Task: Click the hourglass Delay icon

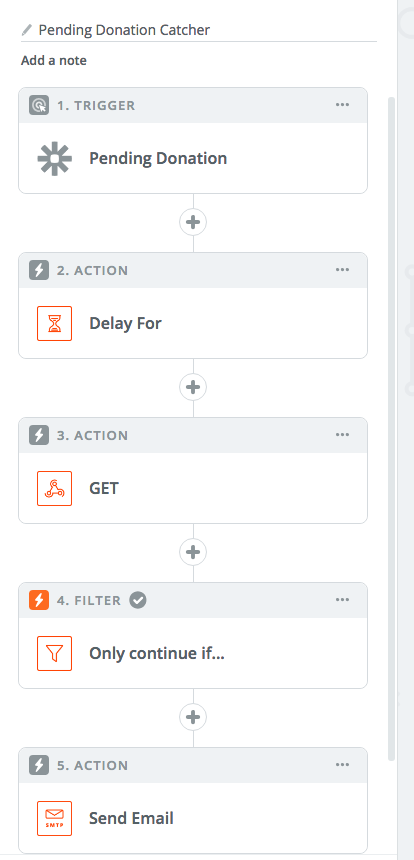Action: (54, 324)
